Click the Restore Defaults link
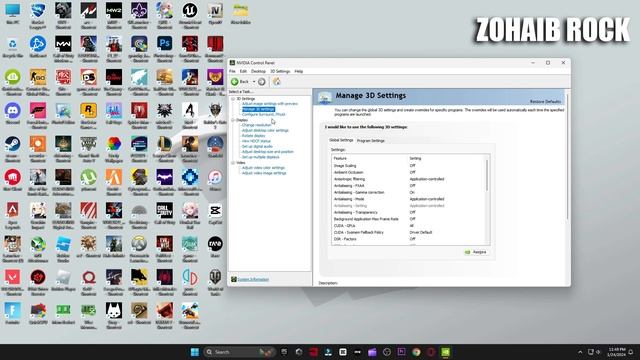 [x=545, y=101]
